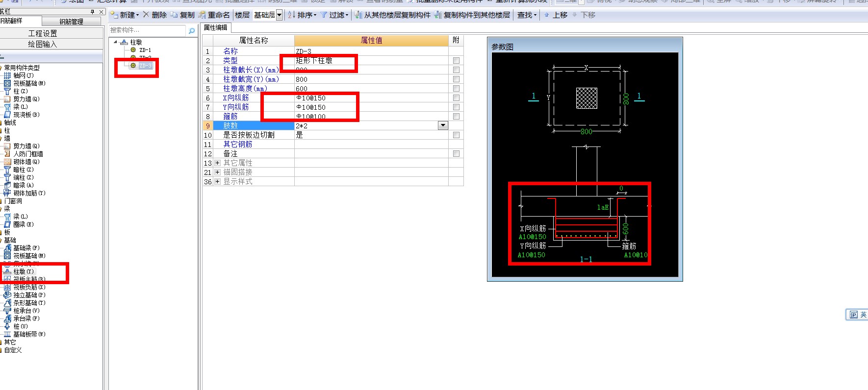Click the 排序 sort icon
The height and width of the screenshot is (390, 868).
pos(291,15)
